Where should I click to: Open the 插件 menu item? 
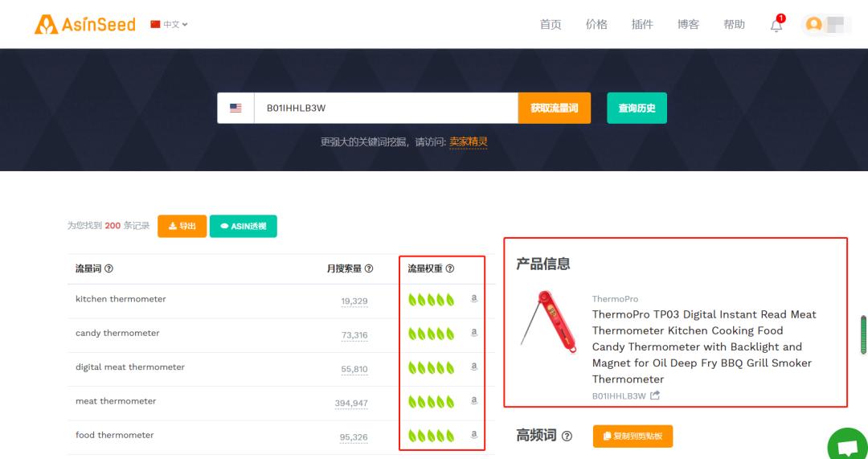click(x=642, y=24)
